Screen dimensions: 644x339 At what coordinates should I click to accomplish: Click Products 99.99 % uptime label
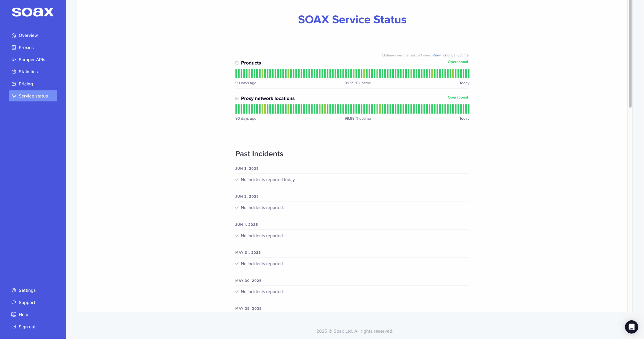(358, 83)
